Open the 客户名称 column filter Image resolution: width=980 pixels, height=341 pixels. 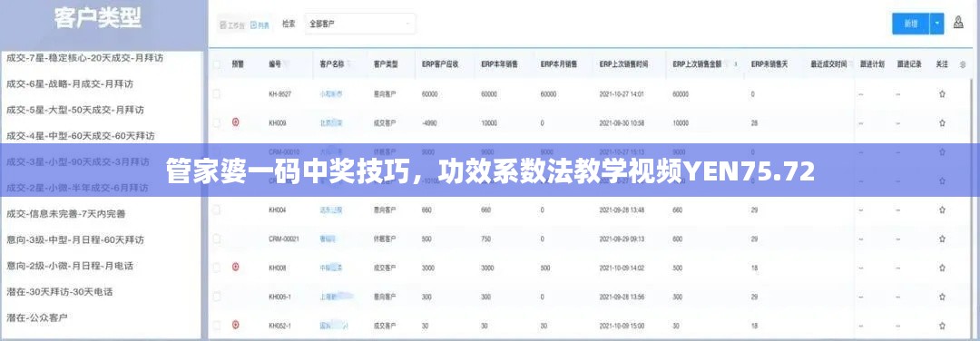[348, 64]
